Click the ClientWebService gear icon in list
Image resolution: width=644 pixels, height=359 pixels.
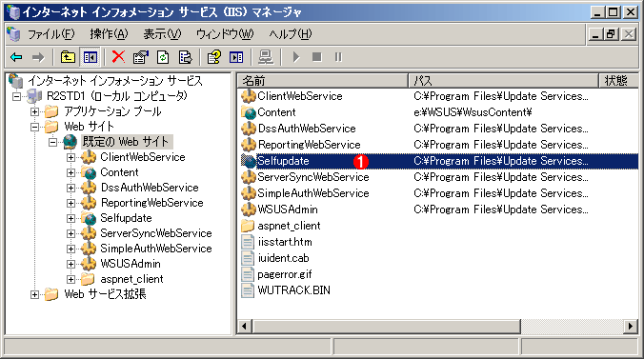pos(249,96)
